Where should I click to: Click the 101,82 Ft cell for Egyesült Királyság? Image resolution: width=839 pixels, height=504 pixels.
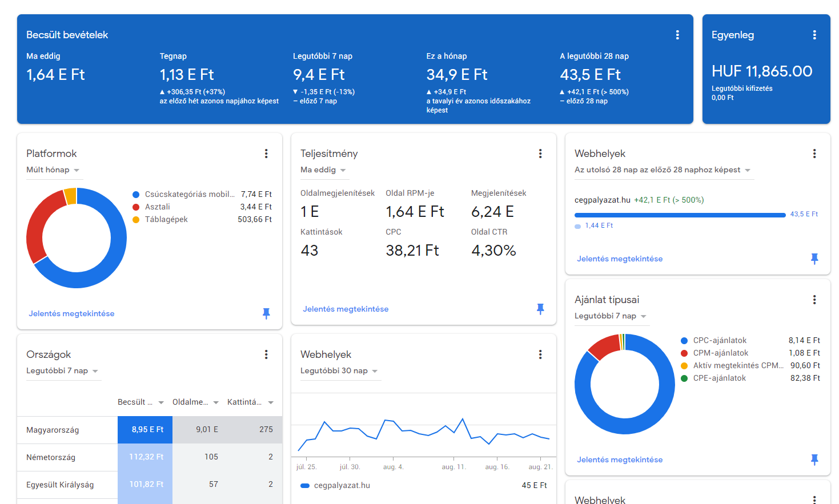[145, 485]
